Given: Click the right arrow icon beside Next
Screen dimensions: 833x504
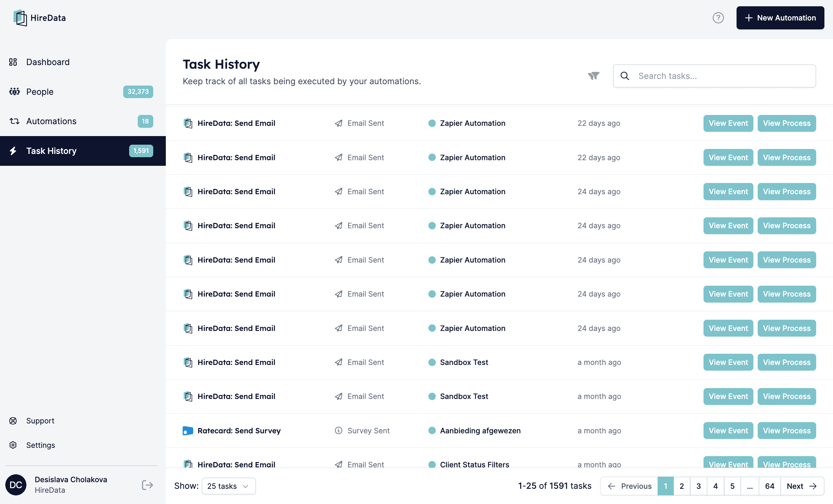Looking at the screenshot, I should [813, 486].
